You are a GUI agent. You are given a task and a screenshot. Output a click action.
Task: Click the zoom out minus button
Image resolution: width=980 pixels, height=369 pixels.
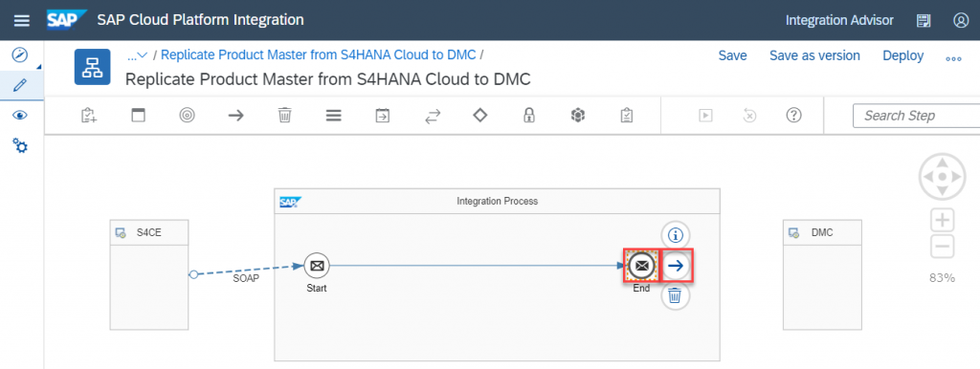943,247
